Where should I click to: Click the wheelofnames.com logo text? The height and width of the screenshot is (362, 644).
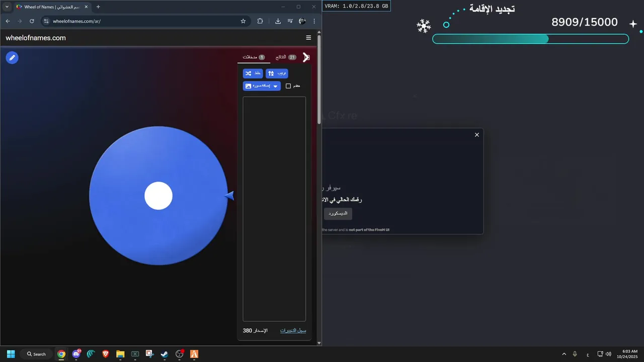coord(36,38)
